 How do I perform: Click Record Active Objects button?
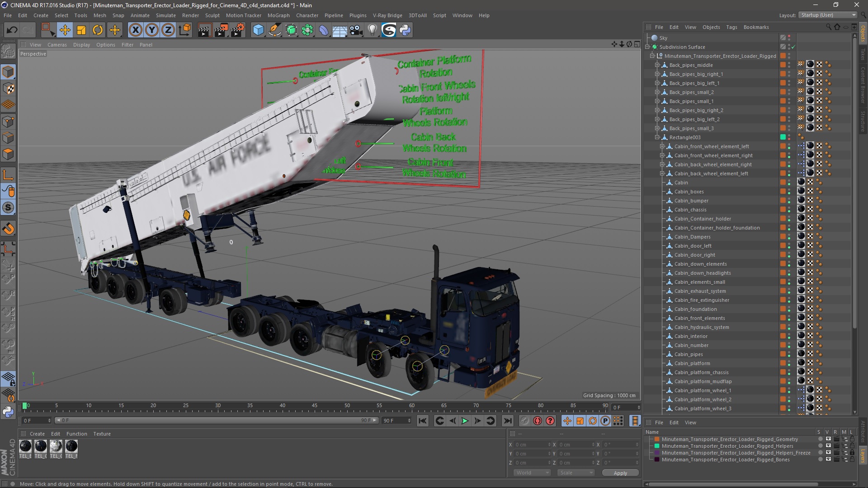[524, 421]
